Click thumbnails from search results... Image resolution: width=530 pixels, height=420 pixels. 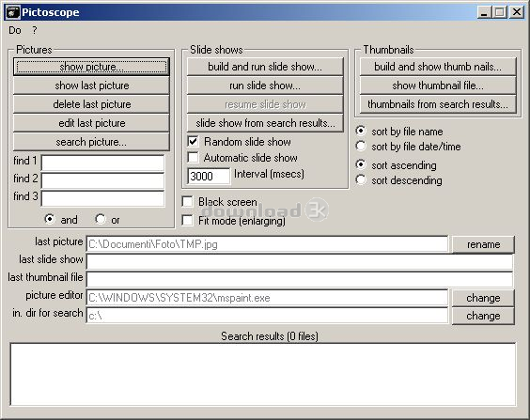[438, 104]
